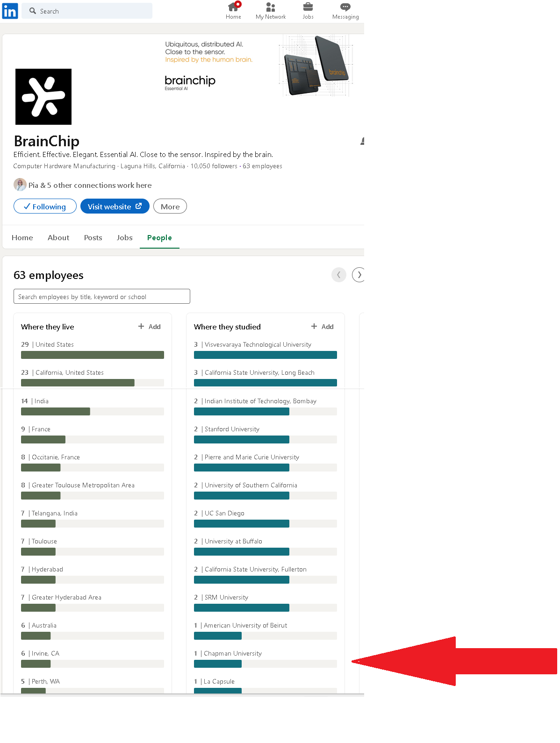Click the Visit website button
The width and height of the screenshot is (560, 743).
pyautogui.click(x=115, y=206)
